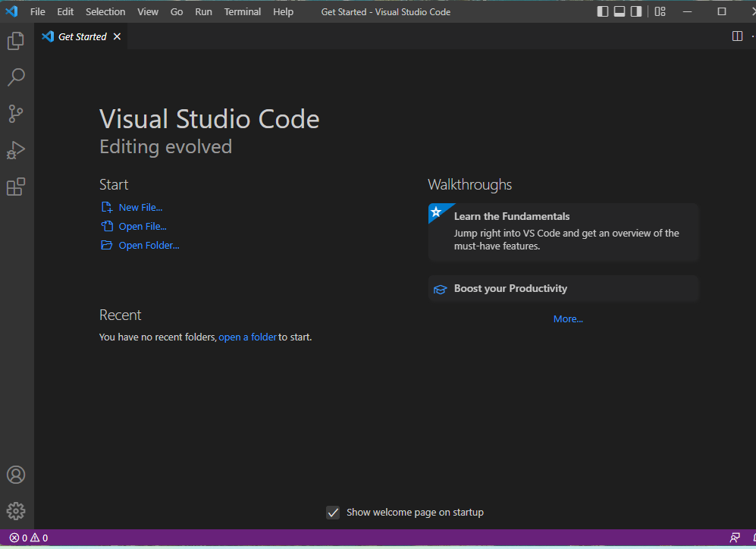Click the Open Folder icon under Start
The width and height of the screenshot is (756, 549).
click(107, 246)
